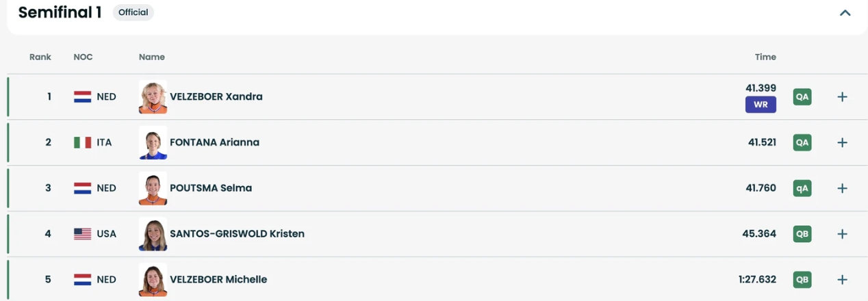
Task: Click the QB badge for Kristen Santos-Griswold
Action: [x=802, y=234]
